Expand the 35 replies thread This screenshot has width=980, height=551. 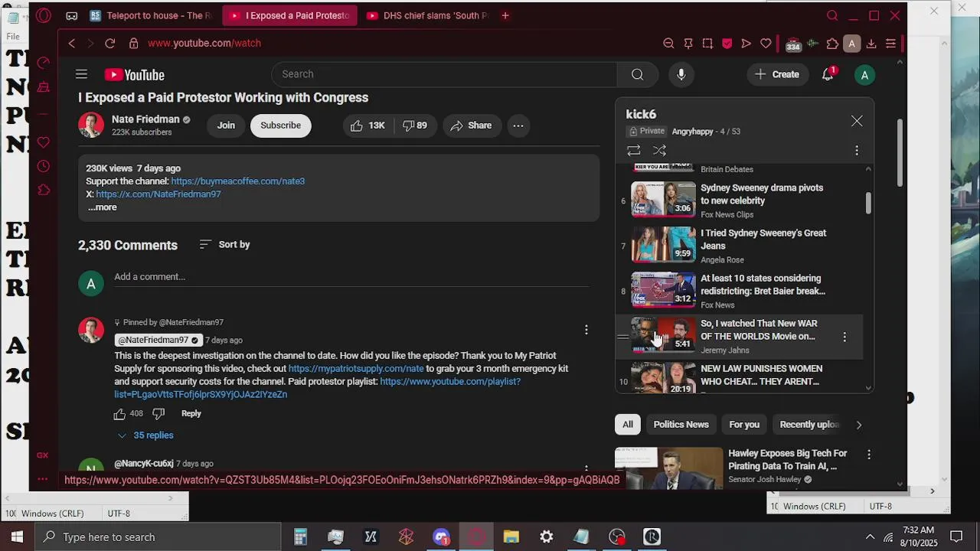(x=145, y=435)
